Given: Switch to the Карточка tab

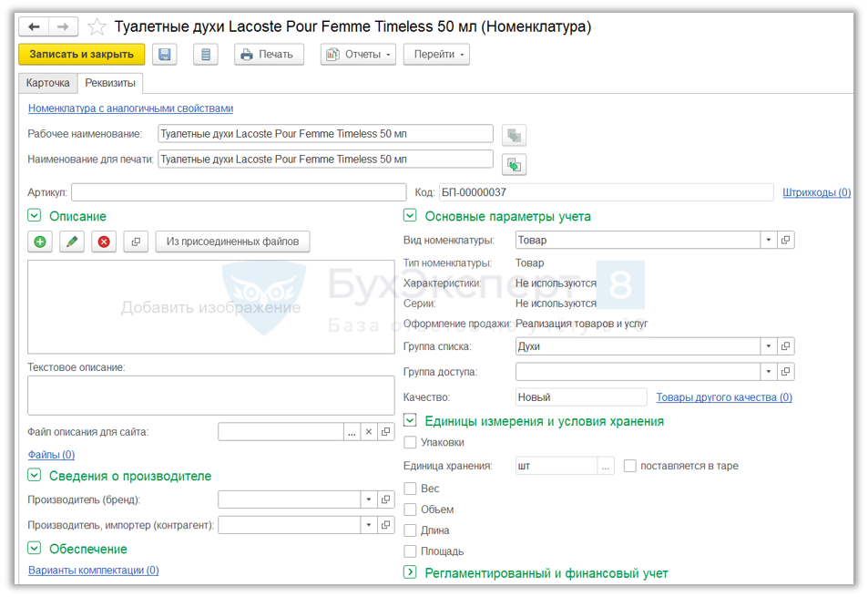Looking at the screenshot, I should (47, 83).
